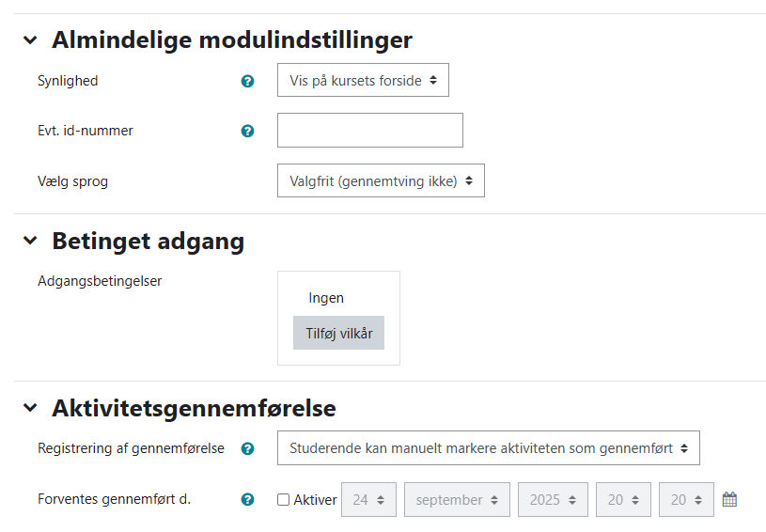
Task: Open the month dropdown showing september
Action: [457, 500]
